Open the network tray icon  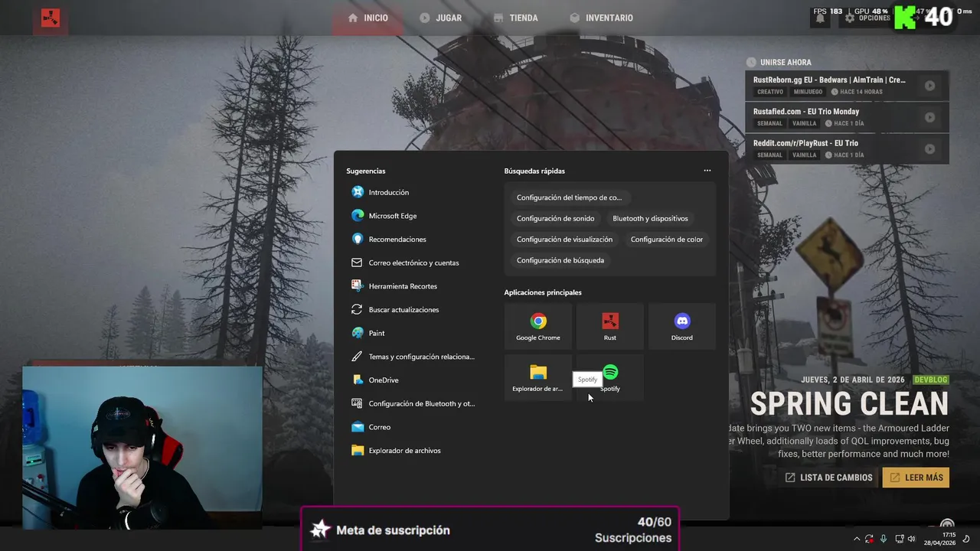point(900,539)
